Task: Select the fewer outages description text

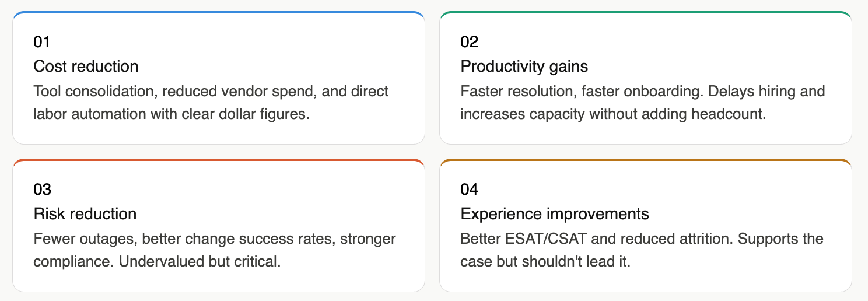Action: pos(214,250)
